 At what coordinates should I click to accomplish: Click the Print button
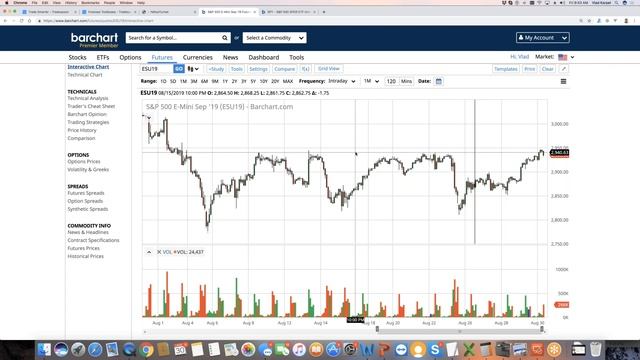(x=530, y=69)
